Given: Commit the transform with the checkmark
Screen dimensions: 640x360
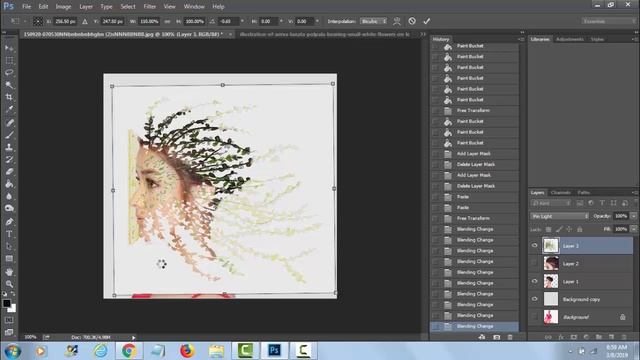Looking at the screenshot, I should pyautogui.click(x=427, y=21).
